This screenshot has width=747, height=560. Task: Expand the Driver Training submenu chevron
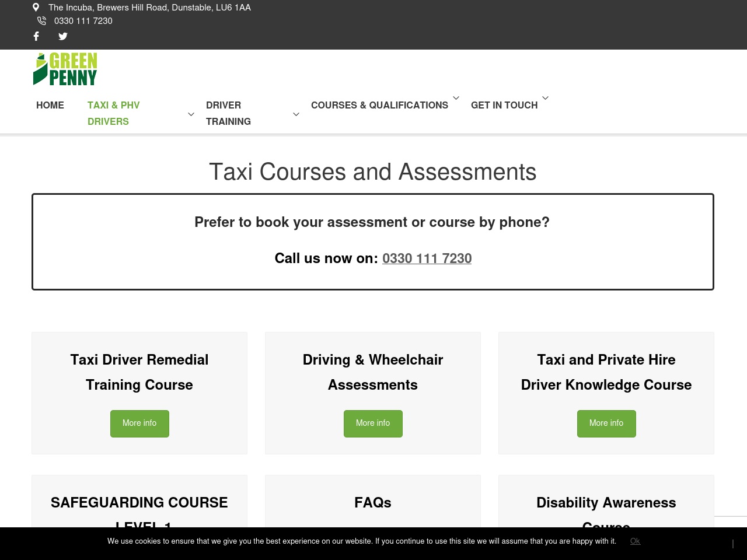[x=296, y=114]
